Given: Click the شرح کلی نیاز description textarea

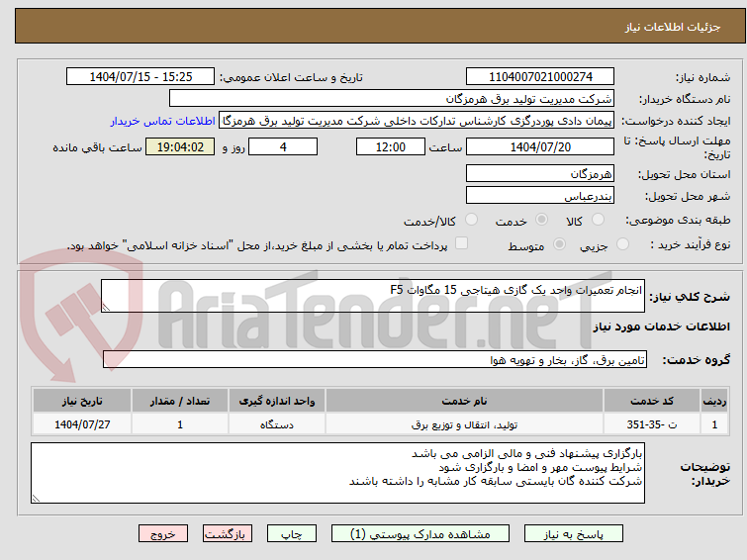Looking at the screenshot, I should pos(373,296).
